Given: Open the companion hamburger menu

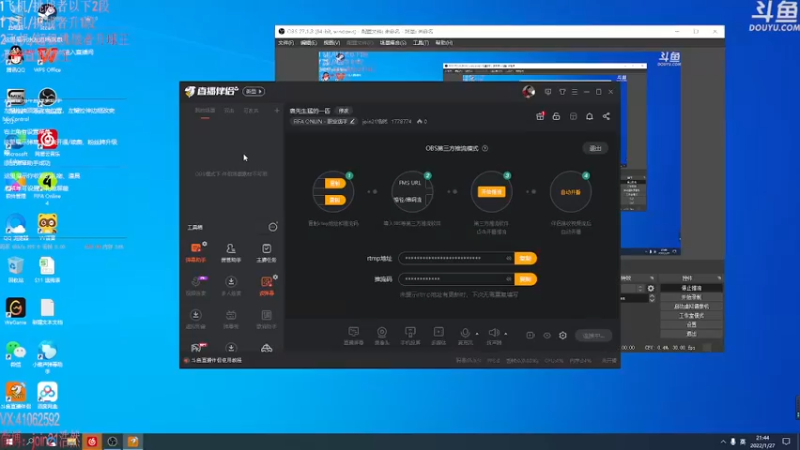Looking at the screenshot, I should (x=575, y=92).
